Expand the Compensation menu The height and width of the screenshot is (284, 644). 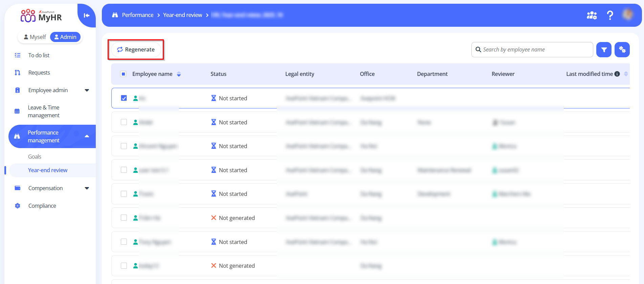tap(87, 188)
